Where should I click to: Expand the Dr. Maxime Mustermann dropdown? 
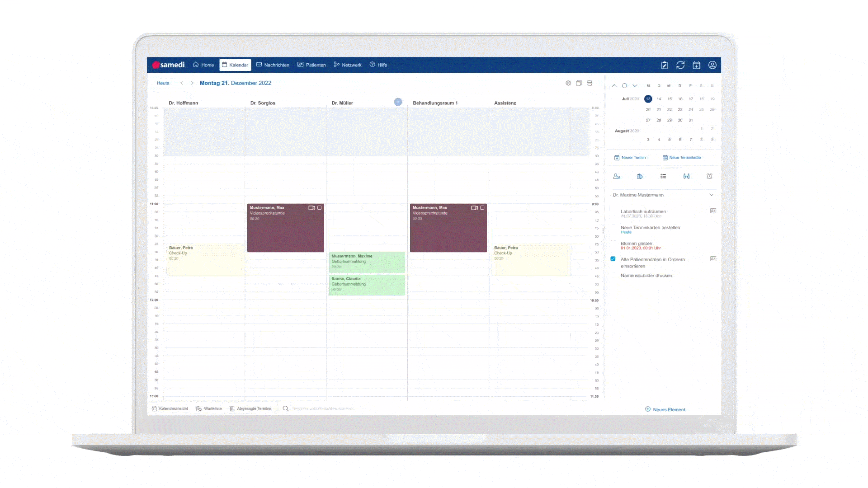tap(711, 195)
